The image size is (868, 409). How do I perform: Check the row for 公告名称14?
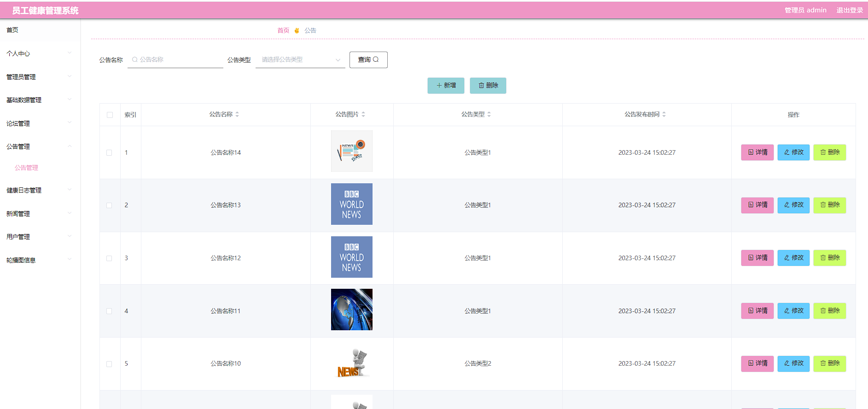(x=109, y=152)
